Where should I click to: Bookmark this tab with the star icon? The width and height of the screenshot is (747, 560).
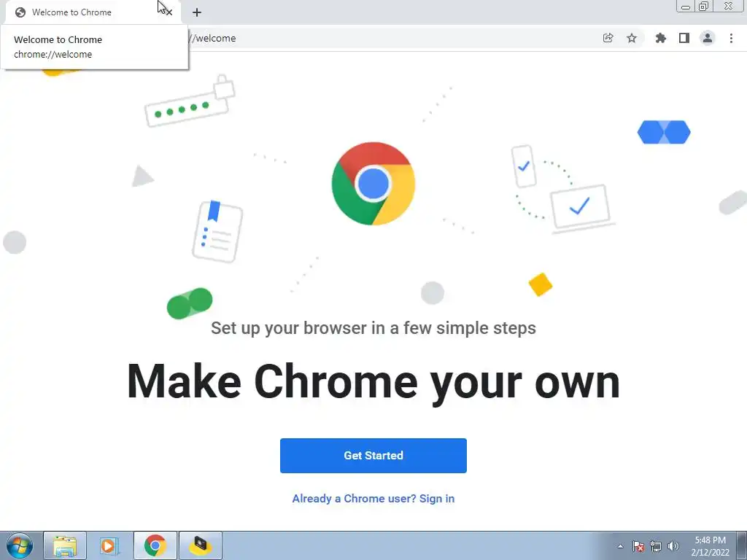(632, 38)
